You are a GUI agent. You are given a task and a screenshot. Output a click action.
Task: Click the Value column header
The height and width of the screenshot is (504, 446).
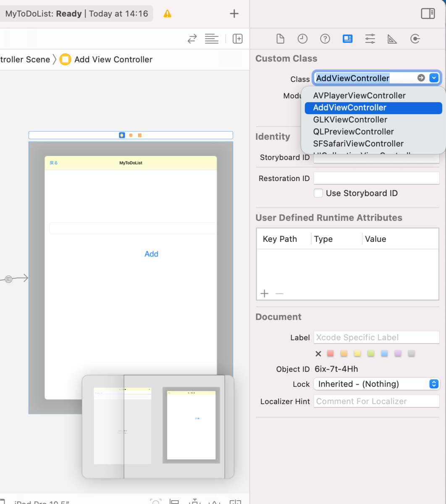[375, 239]
